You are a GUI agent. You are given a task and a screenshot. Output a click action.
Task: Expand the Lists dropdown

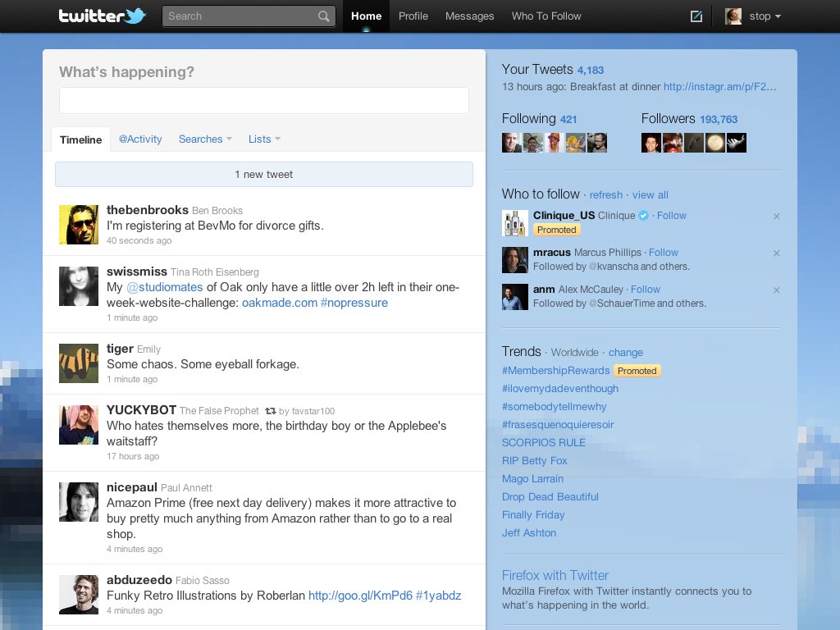pyautogui.click(x=264, y=139)
